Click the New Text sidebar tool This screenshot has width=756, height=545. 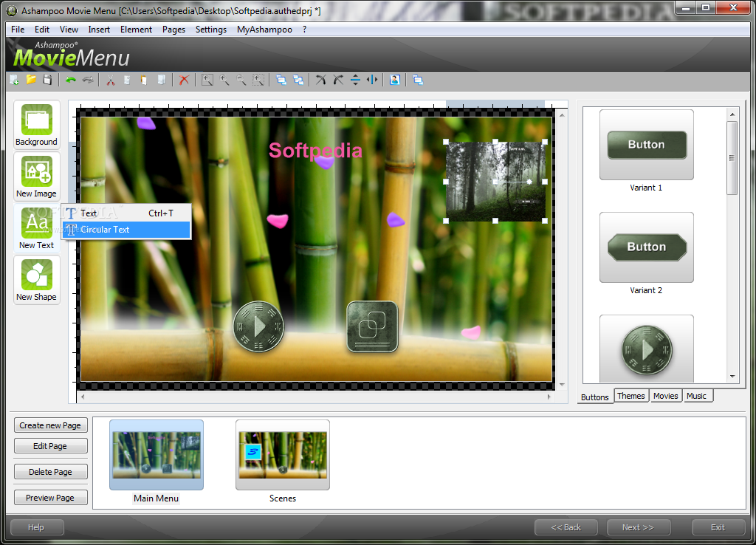pos(37,227)
